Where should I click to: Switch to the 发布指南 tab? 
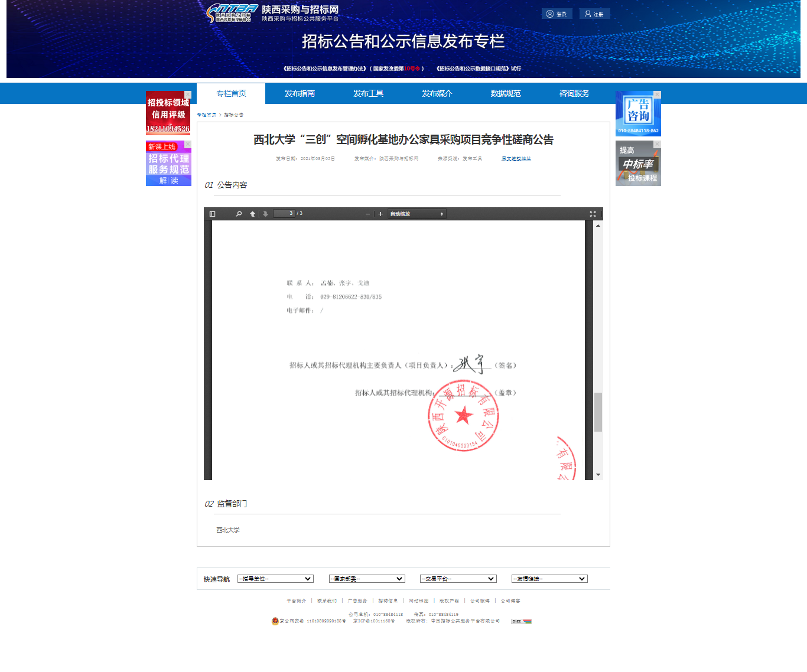pos(300,93)
